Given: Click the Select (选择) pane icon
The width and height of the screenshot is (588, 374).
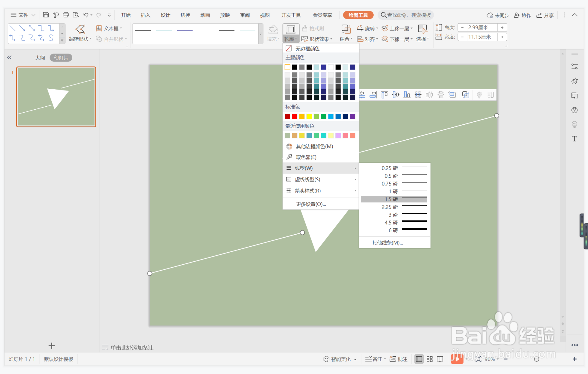Looking at the screenshot, I should click(x=422, y=29).
